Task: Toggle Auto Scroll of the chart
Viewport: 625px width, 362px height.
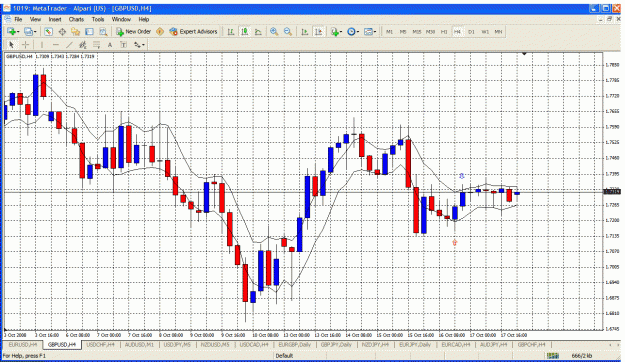Action: point(305,32)
